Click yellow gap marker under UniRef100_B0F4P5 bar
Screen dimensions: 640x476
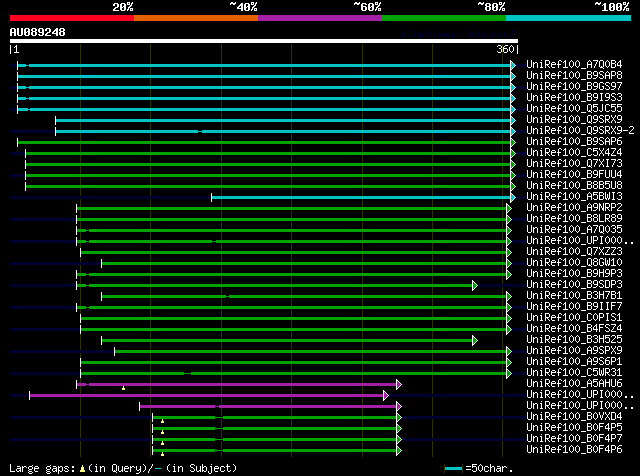point(162,432)
